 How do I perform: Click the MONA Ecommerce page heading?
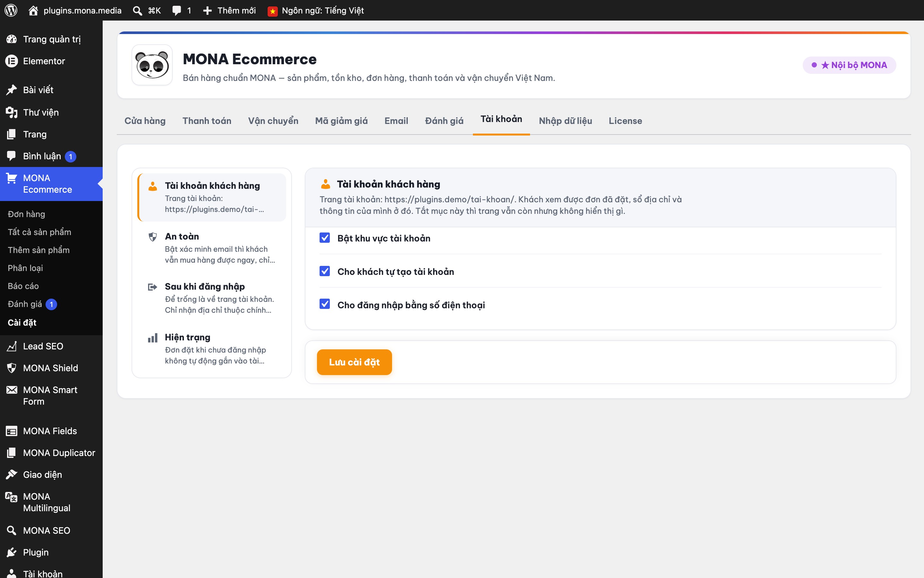[250, 59]
